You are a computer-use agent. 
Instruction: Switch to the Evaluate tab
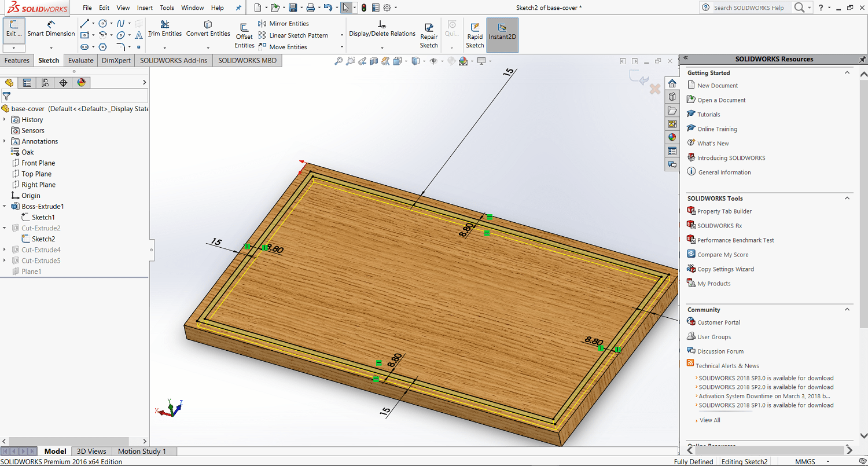[80, 60]
